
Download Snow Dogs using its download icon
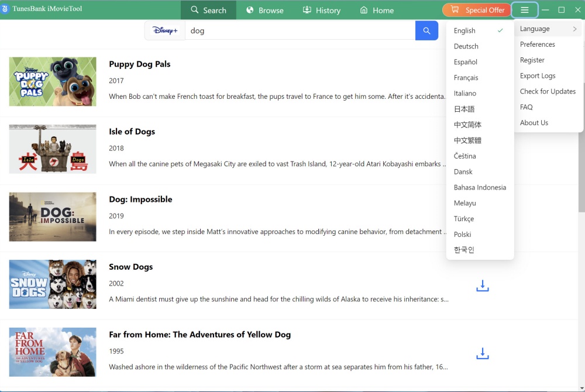(482, 286)
